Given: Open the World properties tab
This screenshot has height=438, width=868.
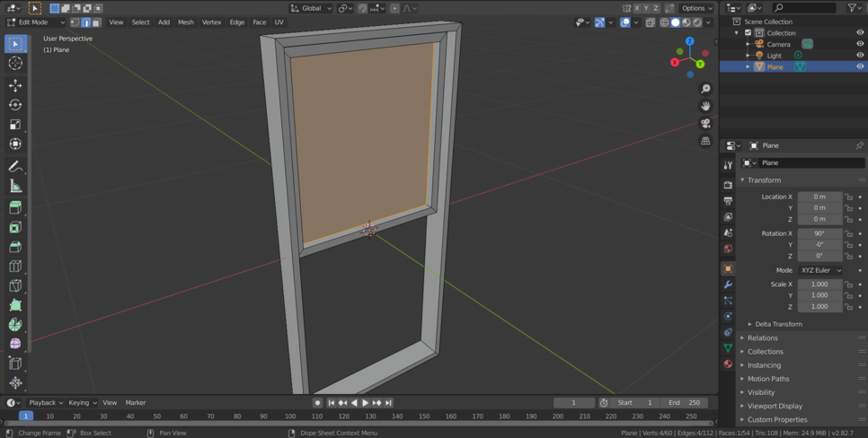Looking at the screenshot, I should pos(728,249).
